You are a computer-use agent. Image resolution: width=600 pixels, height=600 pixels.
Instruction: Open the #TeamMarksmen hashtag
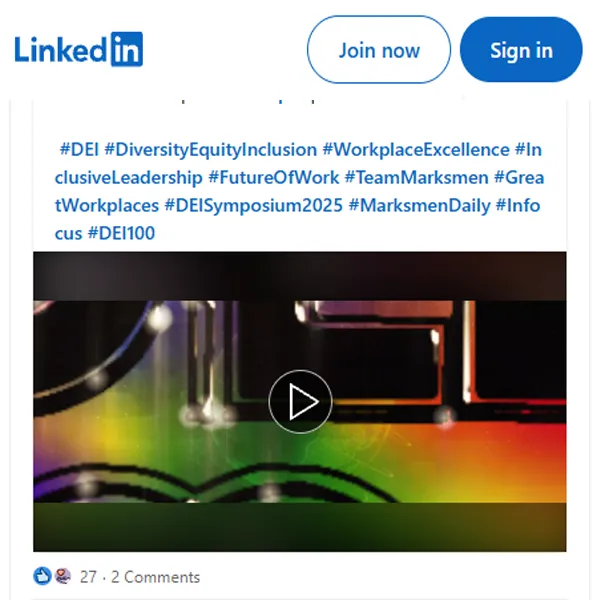(x=417, y=178)
